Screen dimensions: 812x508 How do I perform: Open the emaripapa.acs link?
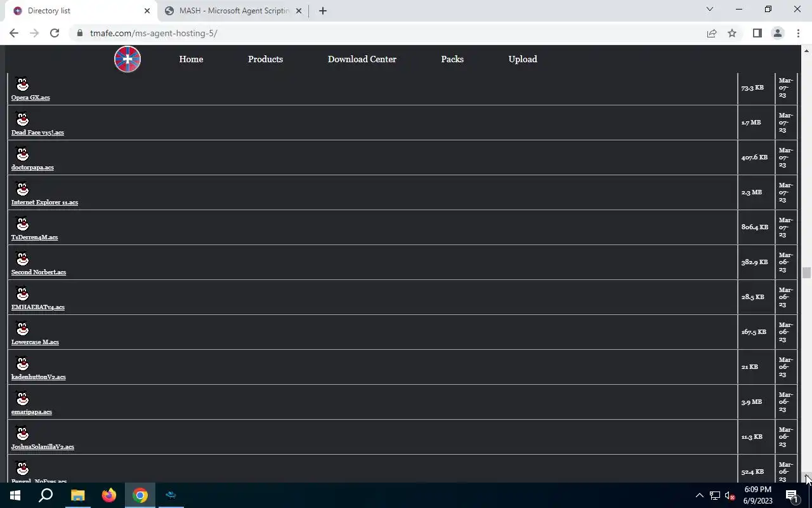[32, 412]
